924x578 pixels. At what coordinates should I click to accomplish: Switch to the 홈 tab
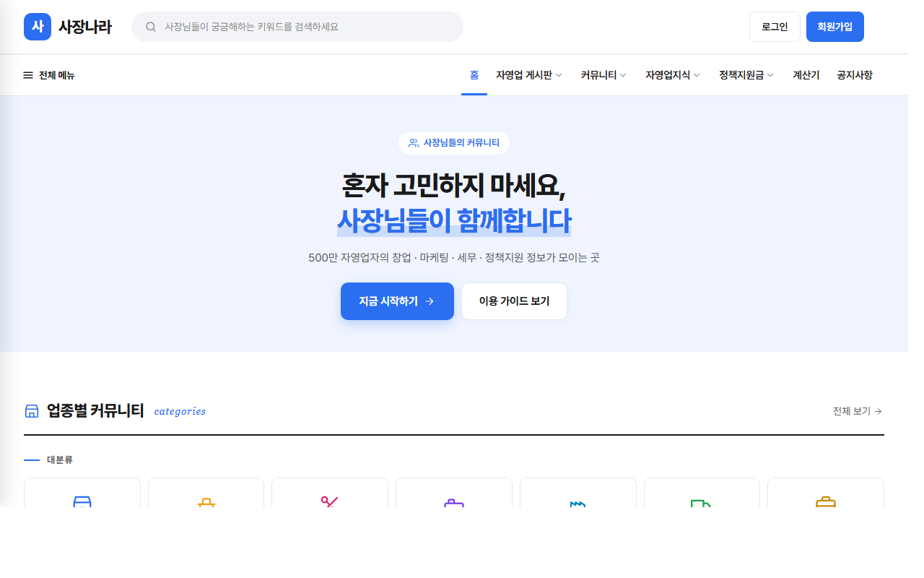tap(474, 74)
